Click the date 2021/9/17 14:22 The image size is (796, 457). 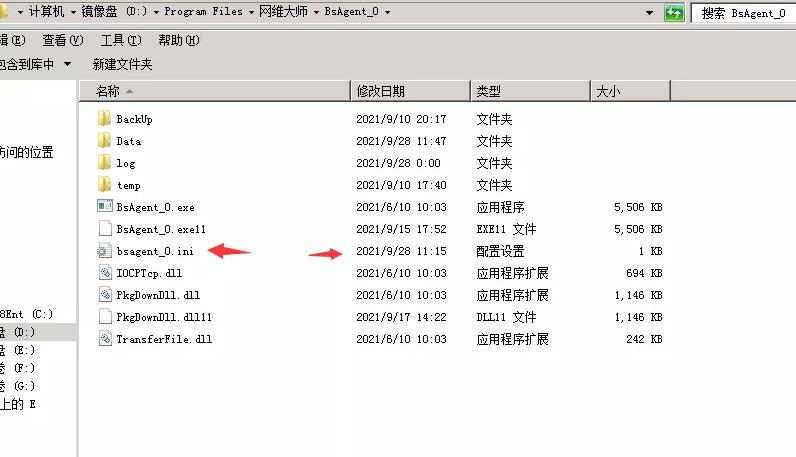(x=401, y=317)
